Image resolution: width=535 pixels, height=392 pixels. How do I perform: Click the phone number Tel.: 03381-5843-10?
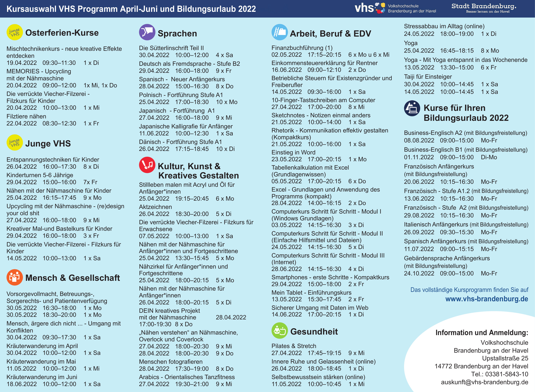pos(500,374)
